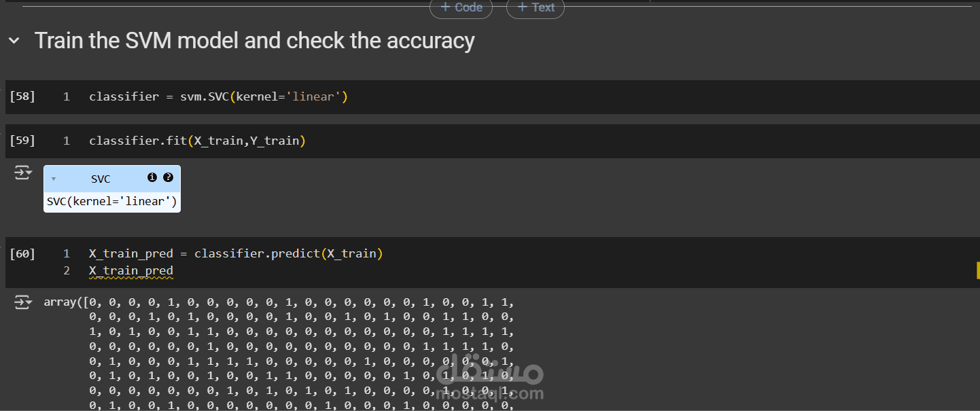Open the SVC info (i) icon
Image resolution: width=980 pixels, height=411 pixels.
(x=152, y=177)
